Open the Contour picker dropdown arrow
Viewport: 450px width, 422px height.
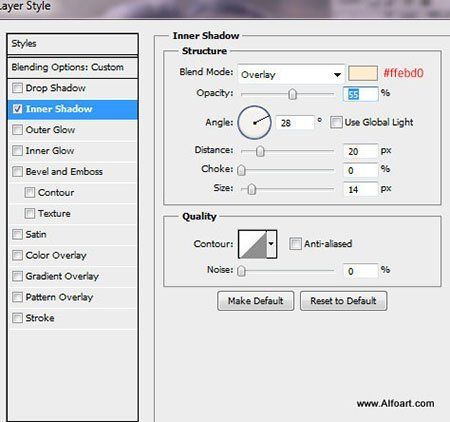click(272, 244)
